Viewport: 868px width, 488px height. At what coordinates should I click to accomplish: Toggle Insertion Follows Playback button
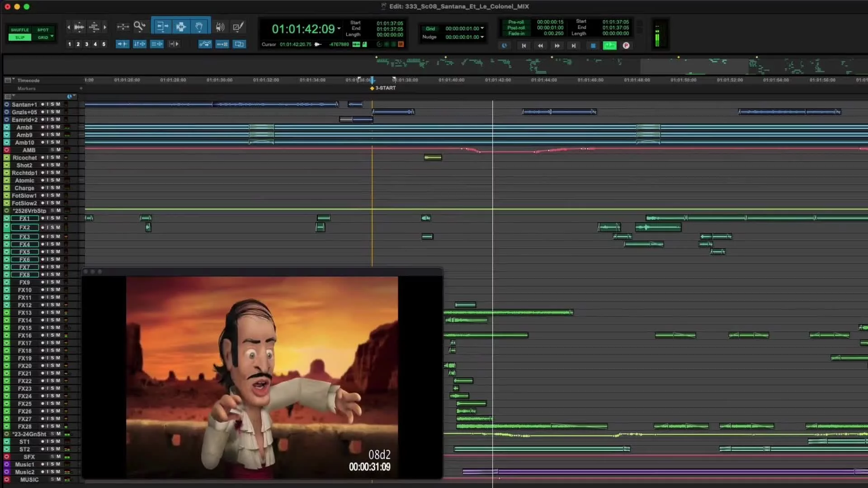click(x=174, y=44)
